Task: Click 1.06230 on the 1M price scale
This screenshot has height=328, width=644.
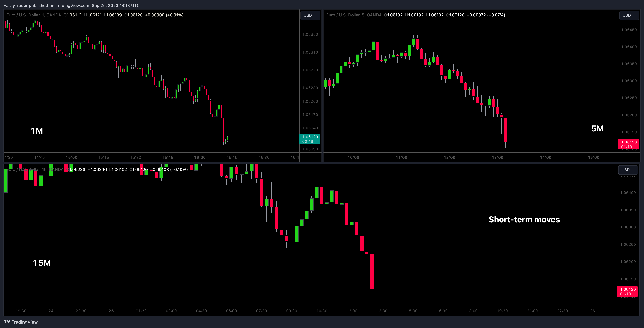Action: pyautogui.click(x=310, y=88)
